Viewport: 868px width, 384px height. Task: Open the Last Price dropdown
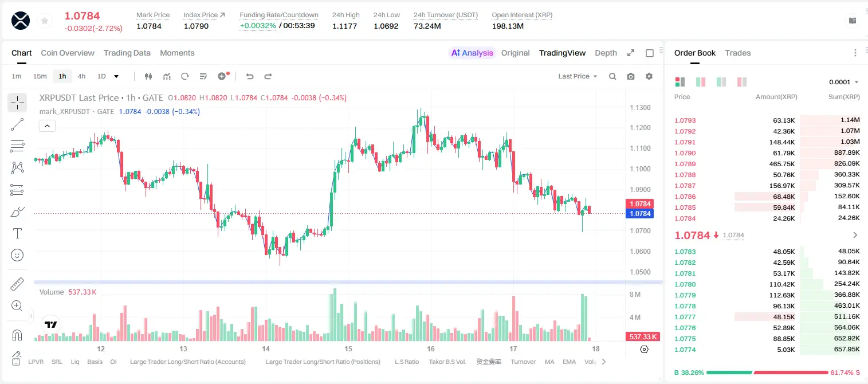(x=578, y=76)
